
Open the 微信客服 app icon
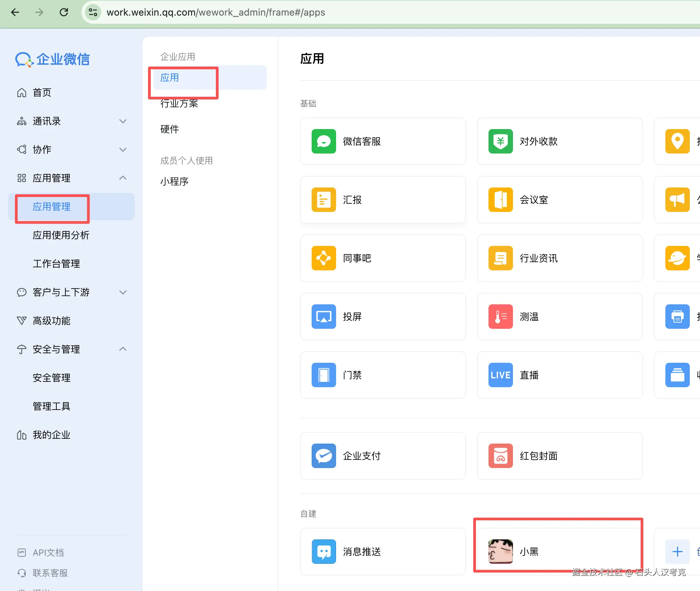pos(324,141)
